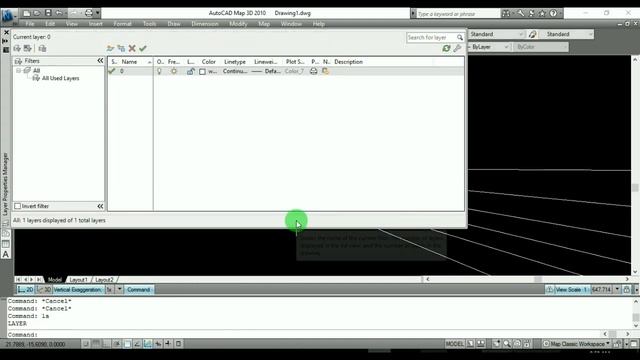
Task: Open the Map Classic Workspace switcher
Action: [x=577, y=344]
